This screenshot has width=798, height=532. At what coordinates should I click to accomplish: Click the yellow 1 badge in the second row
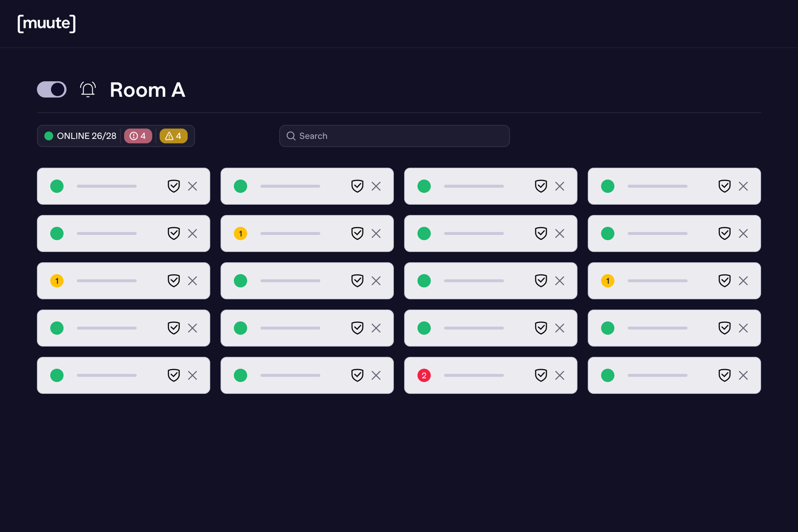[240, 233]
